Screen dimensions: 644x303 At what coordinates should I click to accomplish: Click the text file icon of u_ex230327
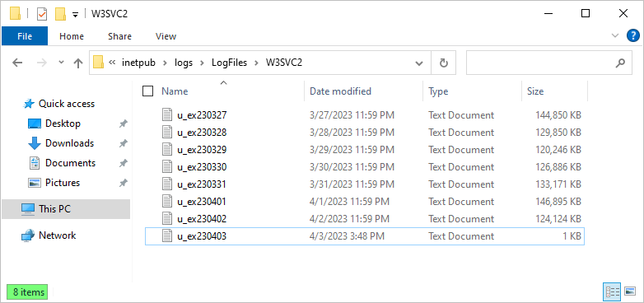point(166,115)
